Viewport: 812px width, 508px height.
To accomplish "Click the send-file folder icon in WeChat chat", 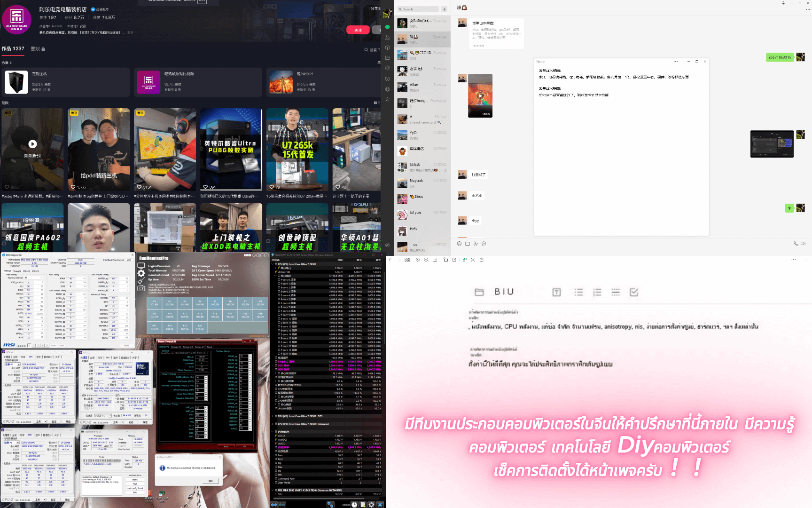I will coord(468,244).
